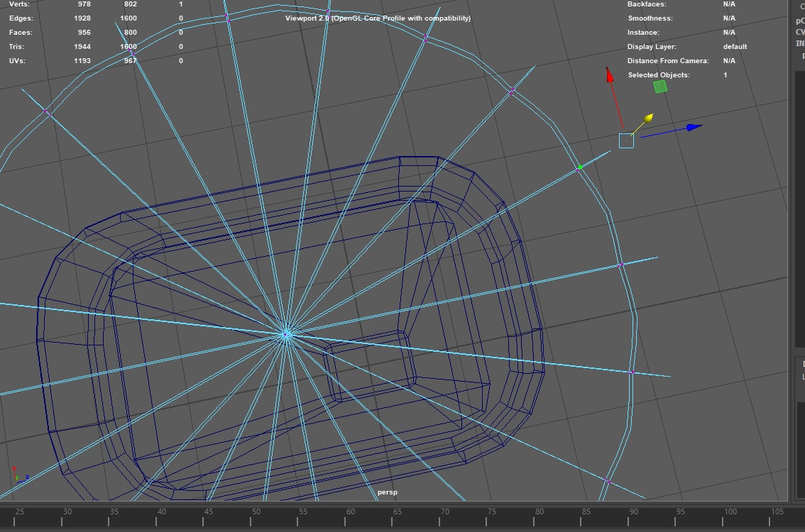This screenshot has height=532, width=805.
Task: Click the Viewport 2.0 renderer text
Action: coord(378,18)
